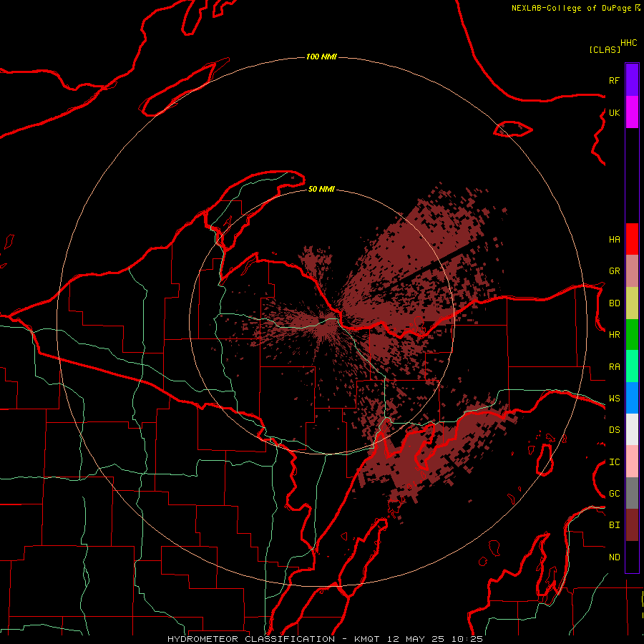
Task: Click the "HA" legend label
Action: click(x=614, y=240)
